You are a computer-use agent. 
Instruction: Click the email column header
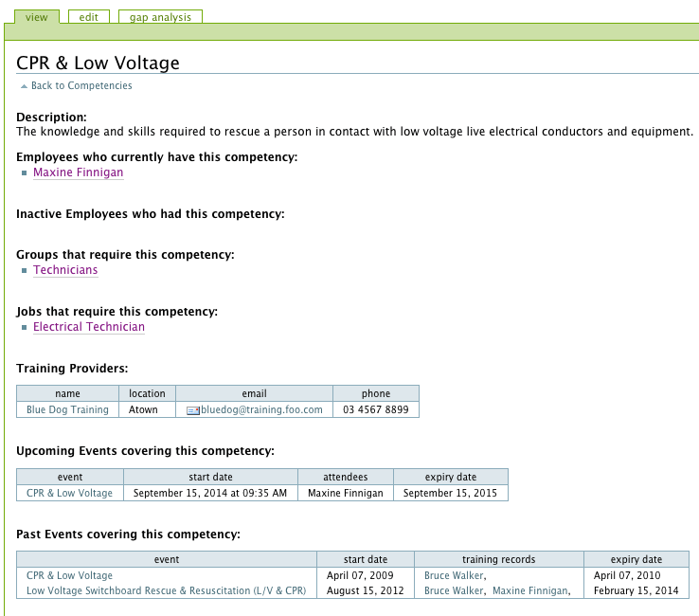tap(254, 393)
